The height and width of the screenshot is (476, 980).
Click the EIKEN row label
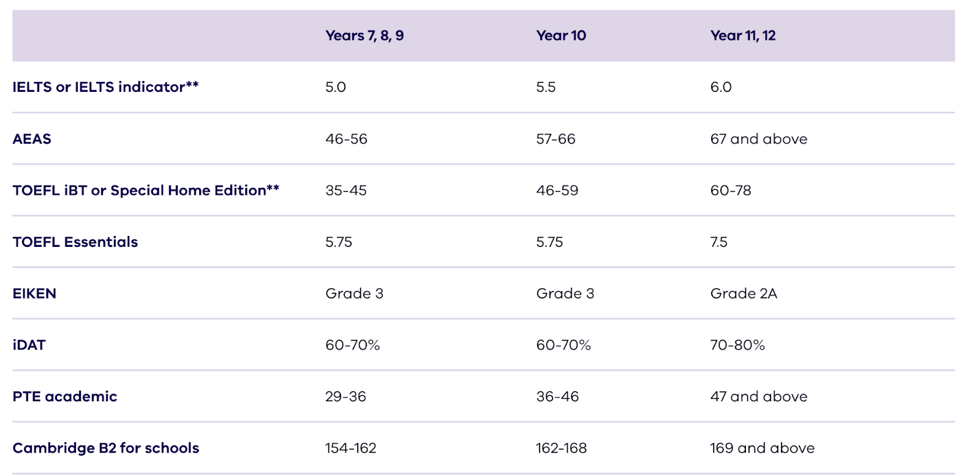click(x=34, y=293)
